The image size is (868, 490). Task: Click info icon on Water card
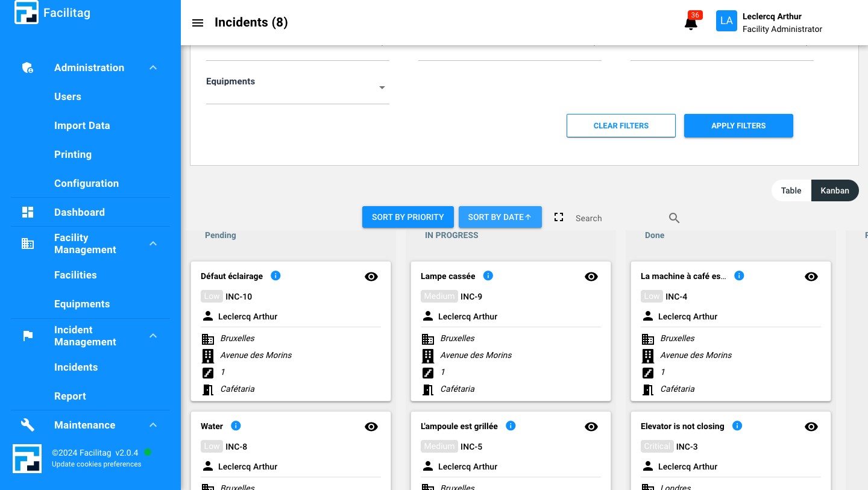tap(236, 426)
